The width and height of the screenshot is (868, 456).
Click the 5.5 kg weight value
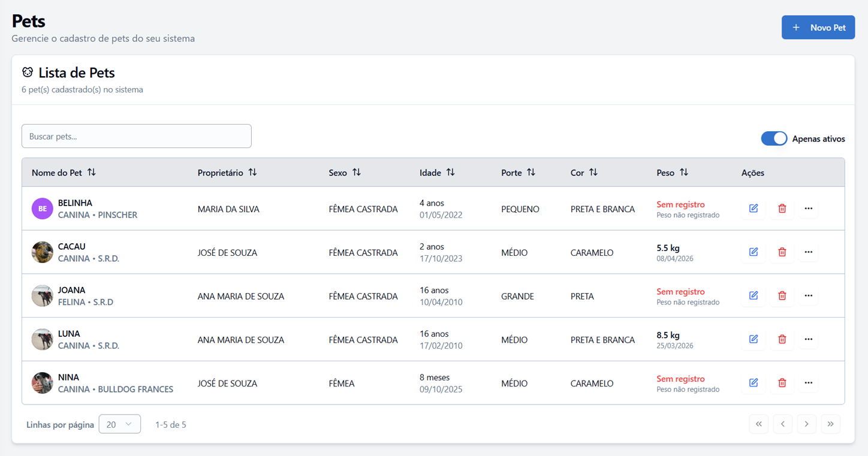(668, 247)
